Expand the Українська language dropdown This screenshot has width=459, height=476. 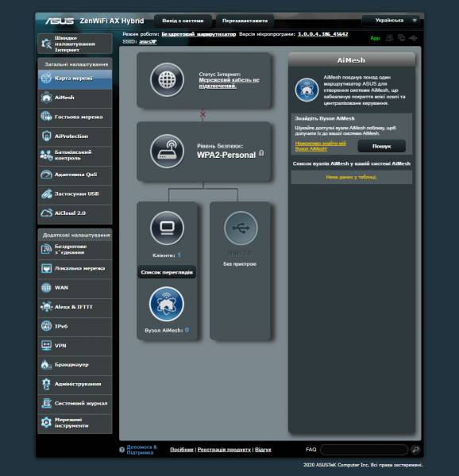click(391, 21)
